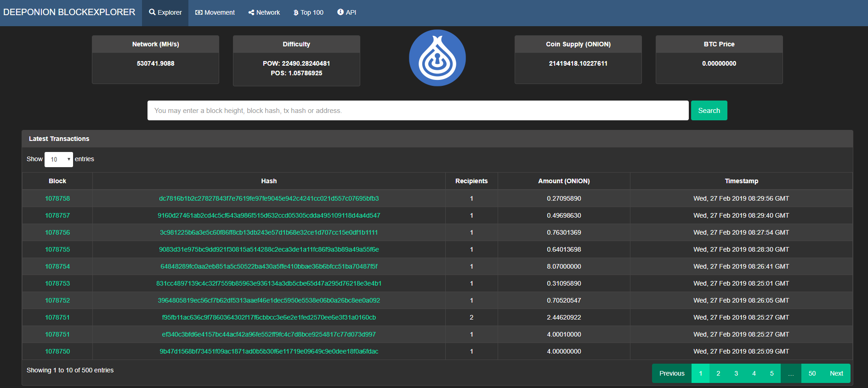The image size is (868, 388).
Task: Click timestamp Wed, 27 Feb 2019 08:29:56 GMT
Action: (741, 198)
